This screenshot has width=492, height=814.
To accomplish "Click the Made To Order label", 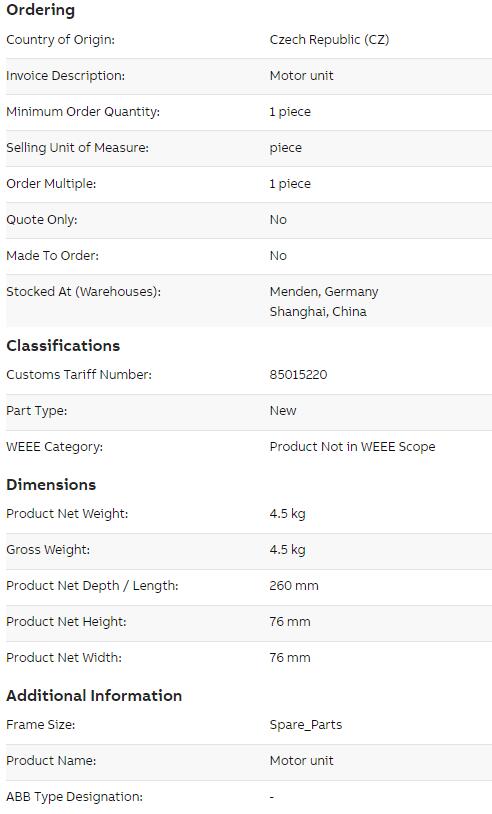I will (x=52, y=256).
